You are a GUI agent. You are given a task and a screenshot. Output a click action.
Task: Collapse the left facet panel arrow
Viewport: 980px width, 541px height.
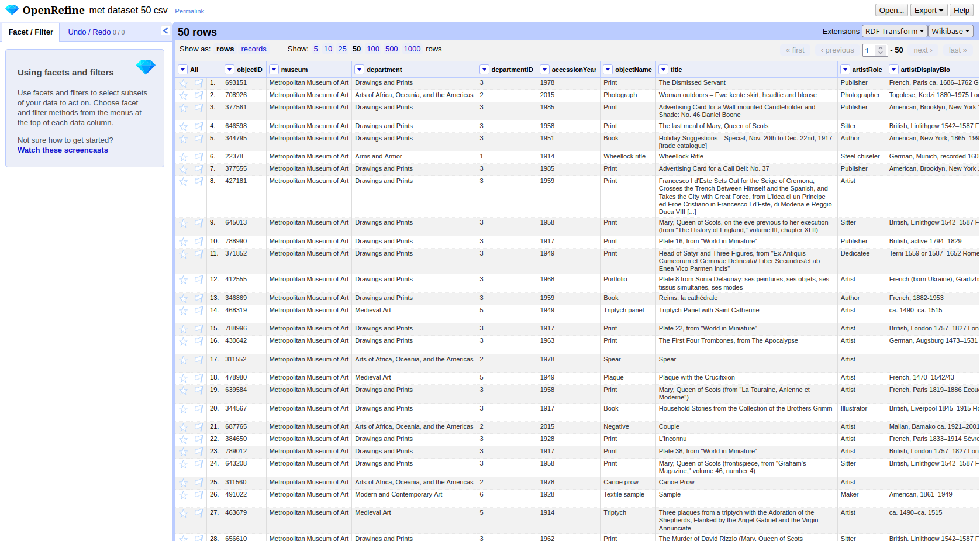click(x=165, y=31)
